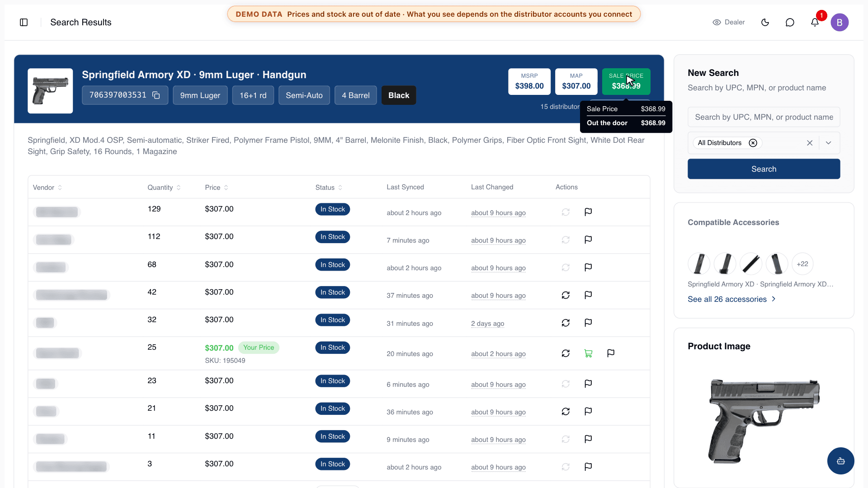868x488 pixels.
Task: Click the search by UPC input field
Action: pyautogui.click(x=764, y=117)
